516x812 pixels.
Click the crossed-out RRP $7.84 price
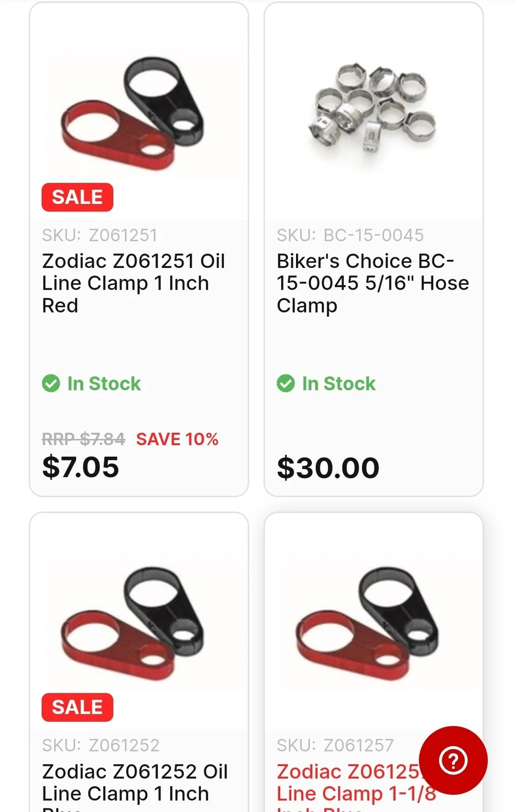83,439
